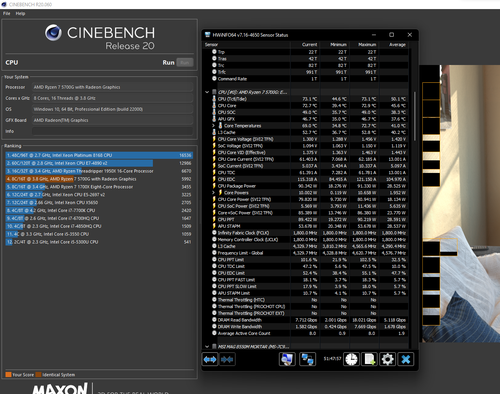Collapse the CPU AMD Ryzen 7 5700G sensor group
500x394 pixels.
click(x=207, y=92)
